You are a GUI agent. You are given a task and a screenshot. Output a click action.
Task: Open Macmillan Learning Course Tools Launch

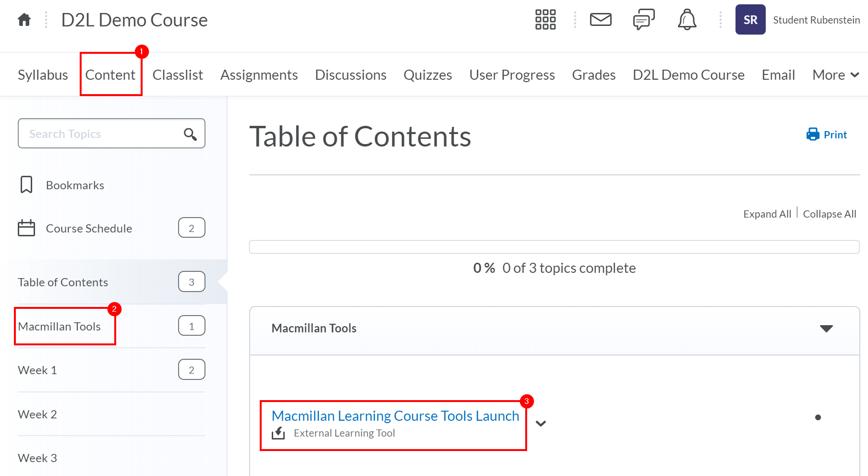(395, 415)
